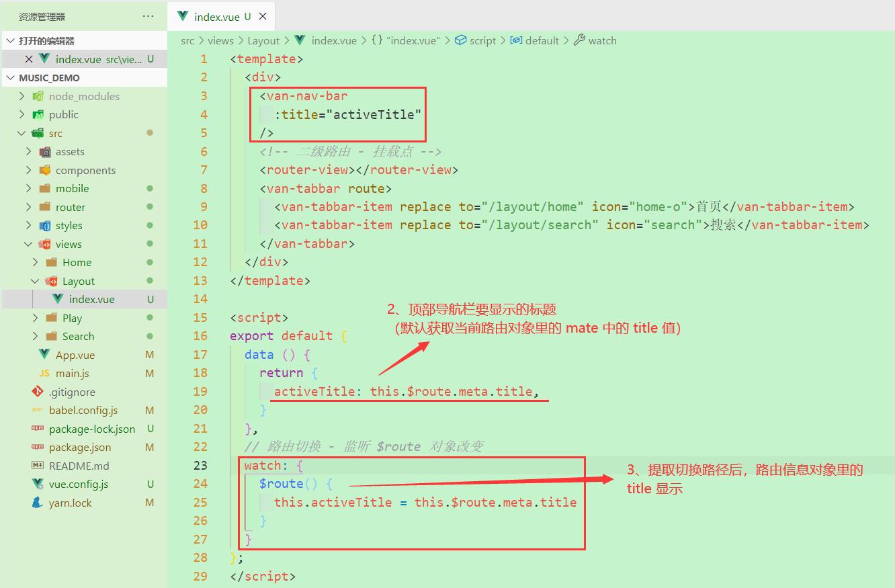The height and width of the screenshot is (588, 895).
Task: Expand the assets folder
Action: coord(28,152)
